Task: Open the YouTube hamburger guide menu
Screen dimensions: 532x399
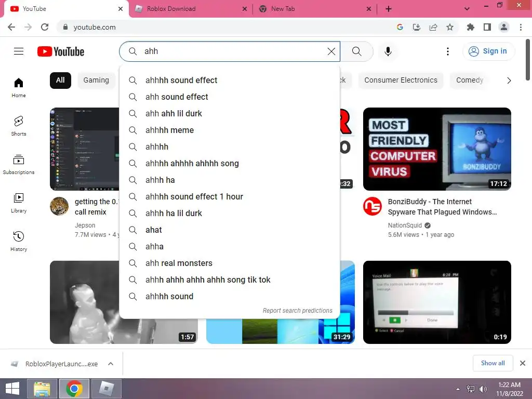Action: [x=19, y=51]
